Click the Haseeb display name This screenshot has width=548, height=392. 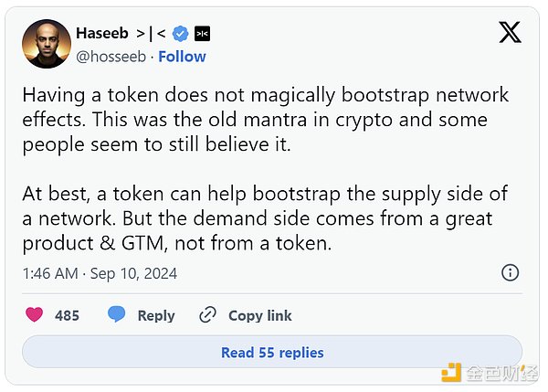pyautogui.click(x=101, y=34)
